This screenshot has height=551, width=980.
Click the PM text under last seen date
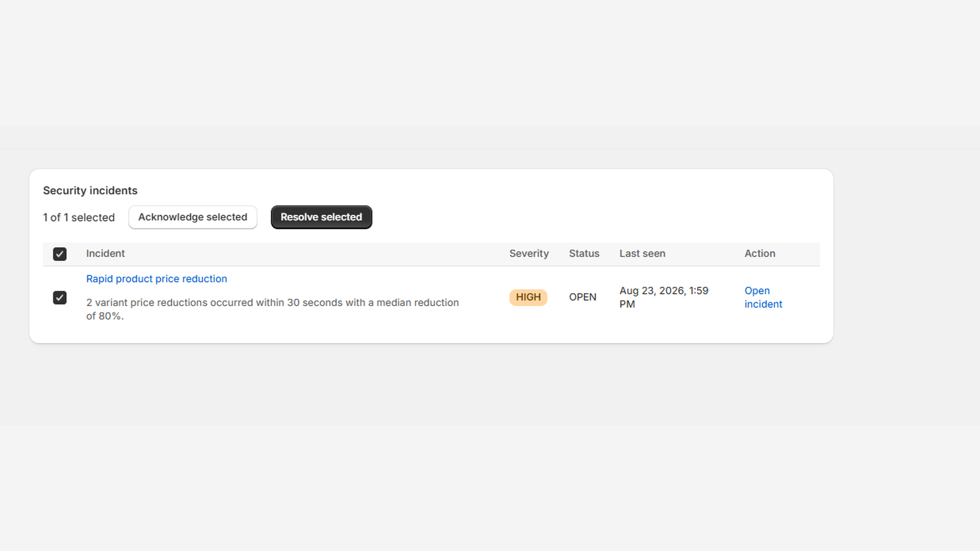tap(627, 304)
